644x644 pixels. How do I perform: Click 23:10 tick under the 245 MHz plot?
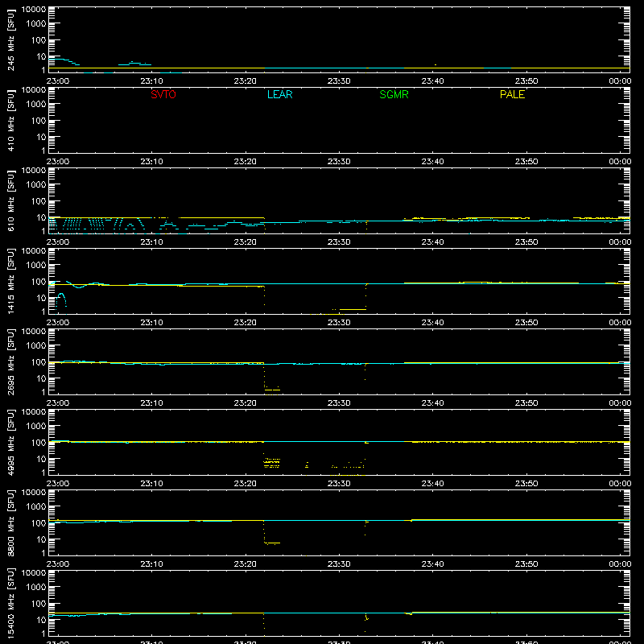click(151, 81)
